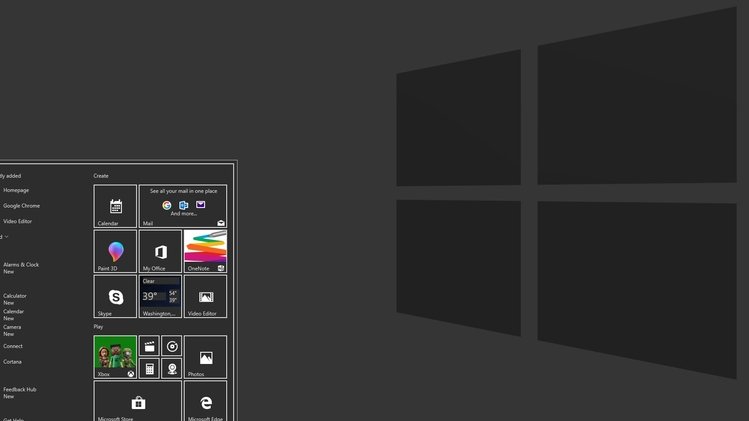Launch the Microsoft Store tile
This screenshot has width=749, height=421.
(x=138, y=401)
